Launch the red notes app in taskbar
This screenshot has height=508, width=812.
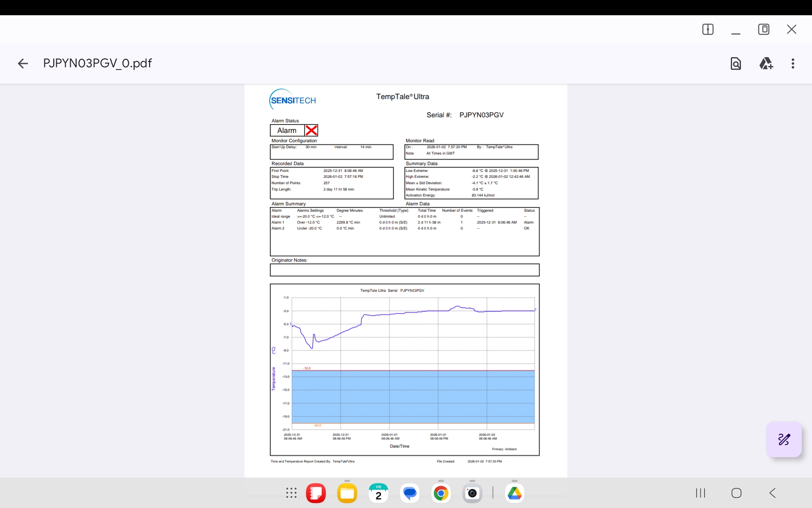click(x=316, y=493)
